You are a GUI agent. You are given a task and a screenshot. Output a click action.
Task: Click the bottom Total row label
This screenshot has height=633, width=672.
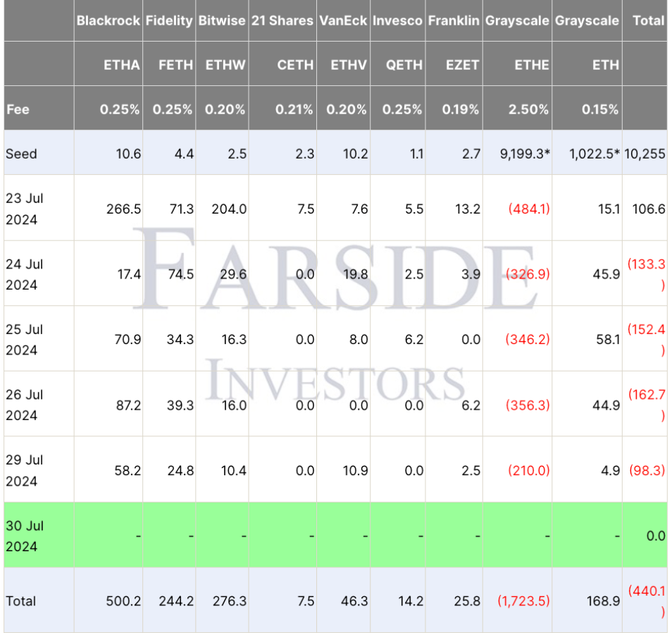[20, 601]
